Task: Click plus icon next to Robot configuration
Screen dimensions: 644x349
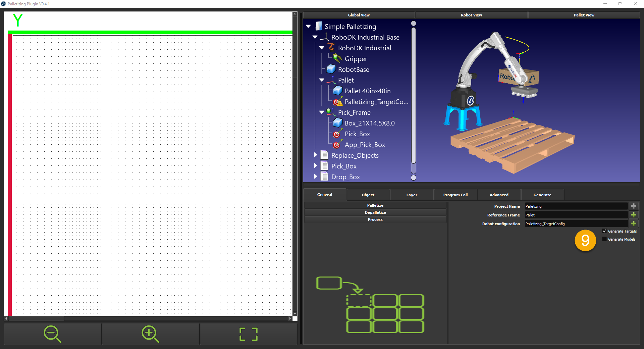Action: click(x=634, y=223)
